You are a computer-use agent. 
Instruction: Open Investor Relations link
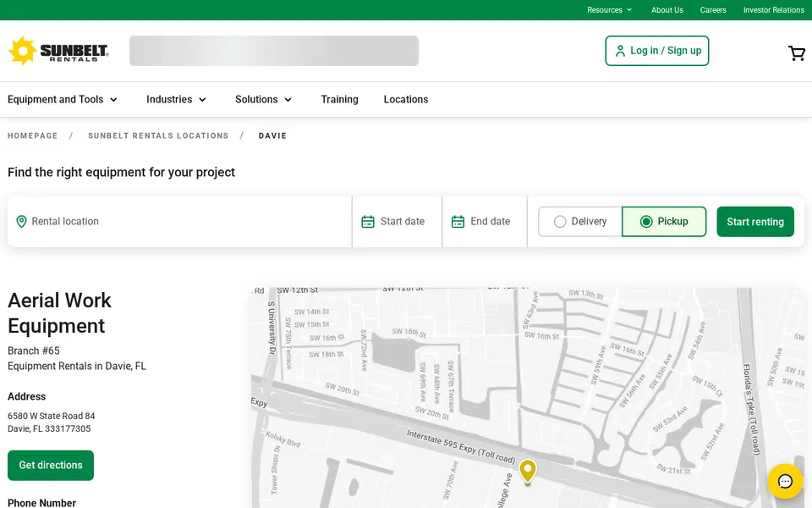point(774,10)
